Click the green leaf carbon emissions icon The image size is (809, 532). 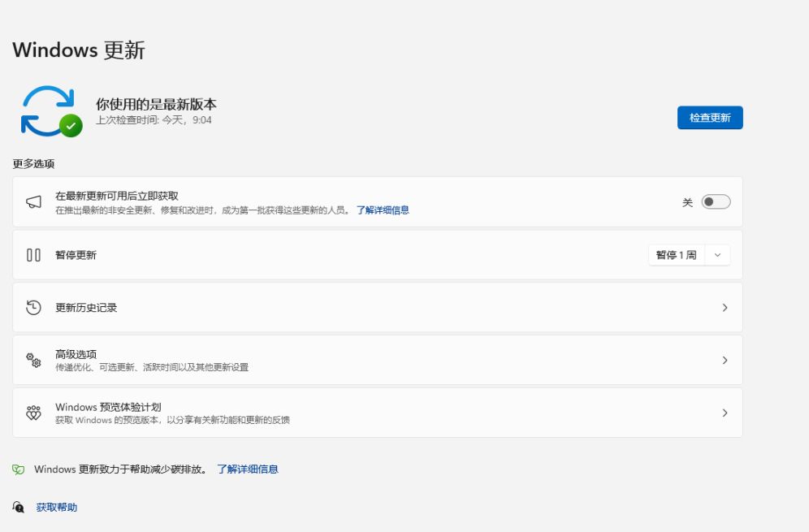(19, 469)
